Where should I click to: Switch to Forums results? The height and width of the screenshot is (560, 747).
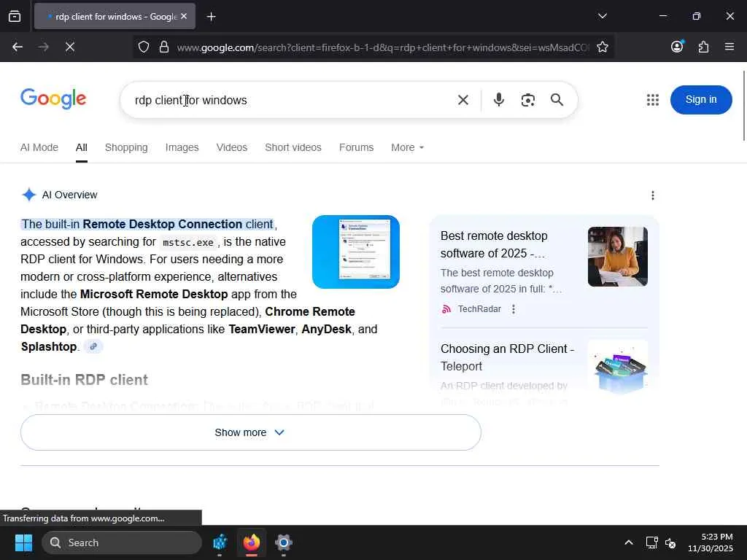coord(356,147)
